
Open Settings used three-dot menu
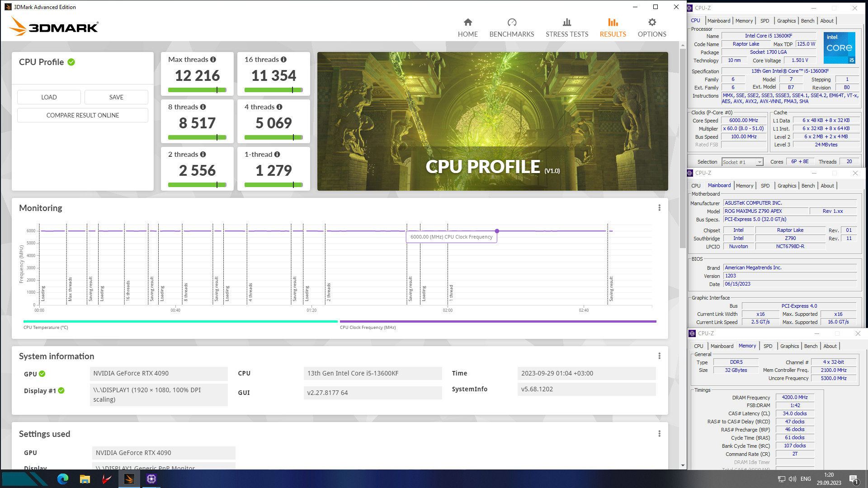click(x=659, y=434)
